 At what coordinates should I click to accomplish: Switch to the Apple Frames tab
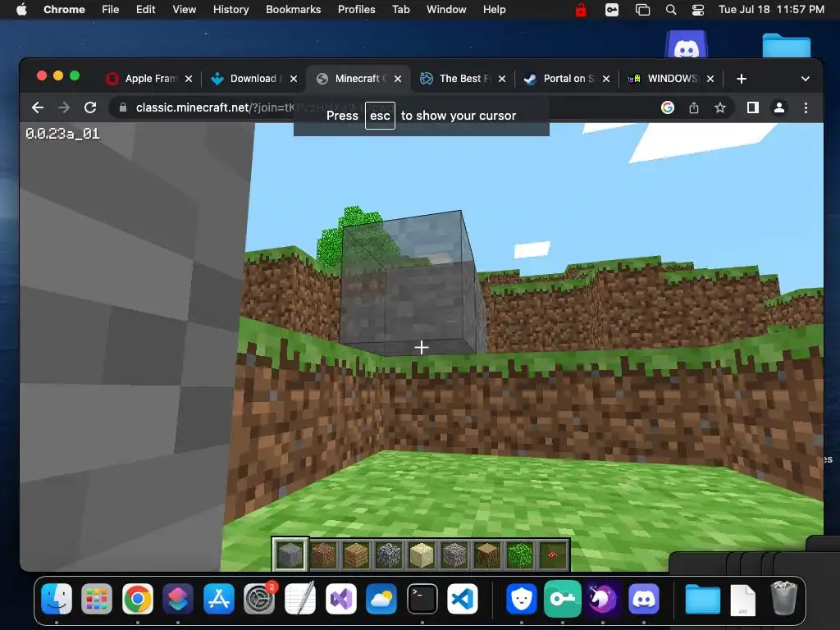coord(150,79)
